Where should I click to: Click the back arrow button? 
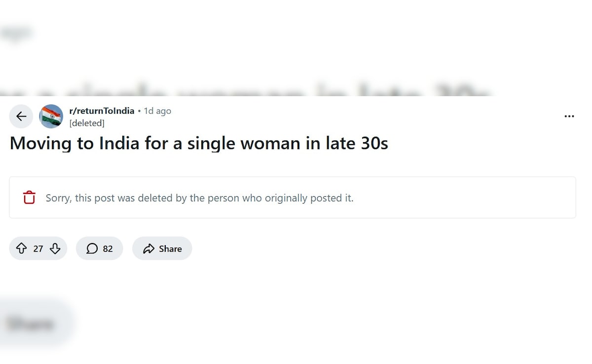click(x=21, y=116)
